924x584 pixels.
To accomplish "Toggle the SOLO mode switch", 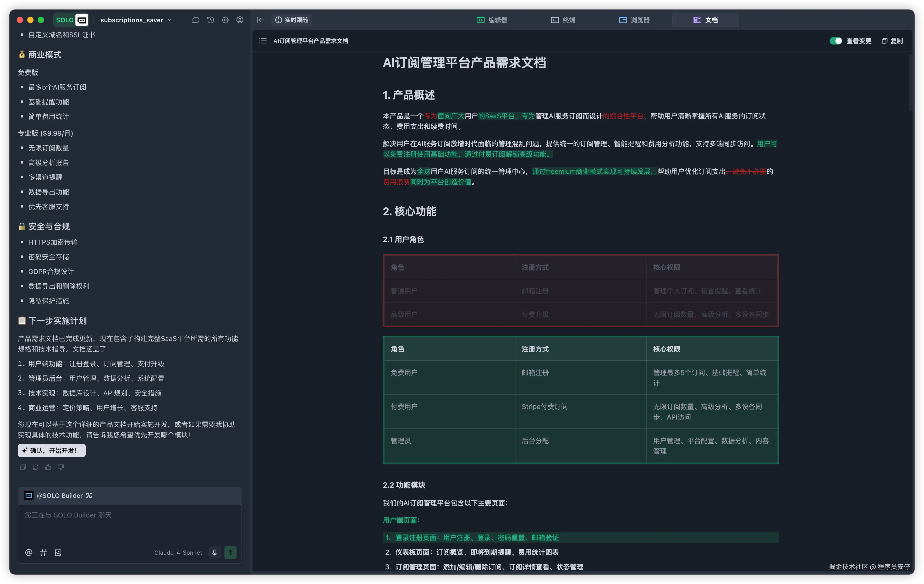I will tap(71, 20).
